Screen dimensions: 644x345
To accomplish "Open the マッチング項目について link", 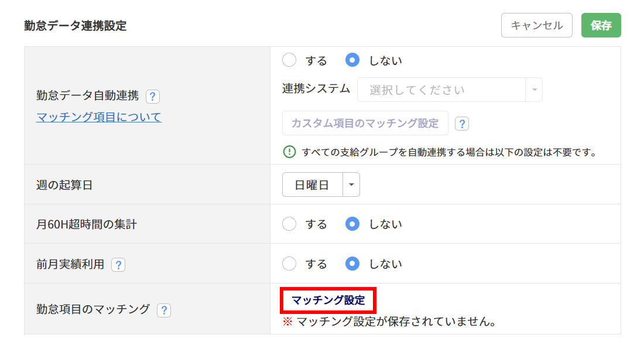I will pyautogui.click(x=98, y=118).
